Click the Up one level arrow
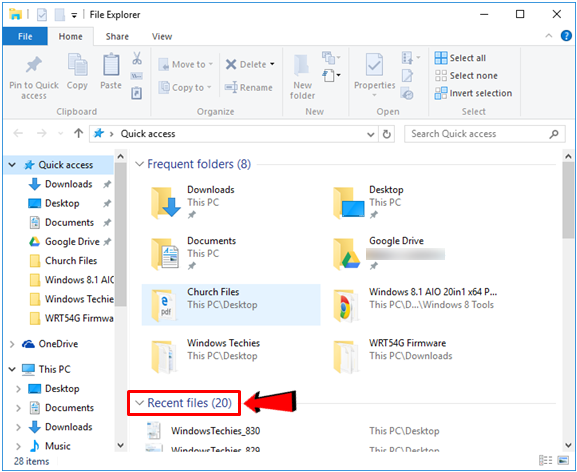This screenshot has width=577, height=472. click(x=78, y=133)
